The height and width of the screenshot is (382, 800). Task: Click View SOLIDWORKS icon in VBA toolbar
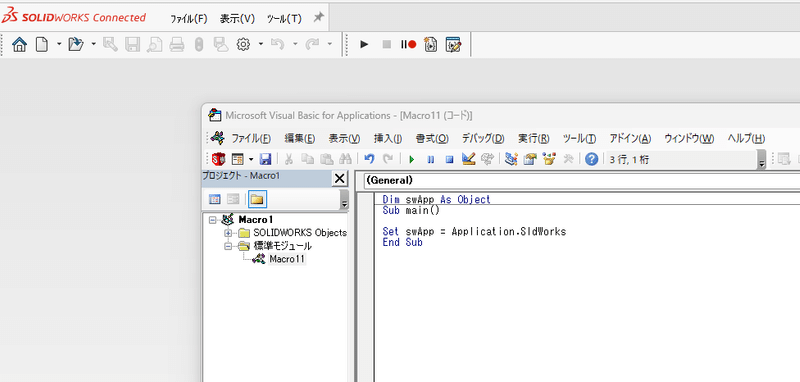pyautogui.click(x=218, y=159)
